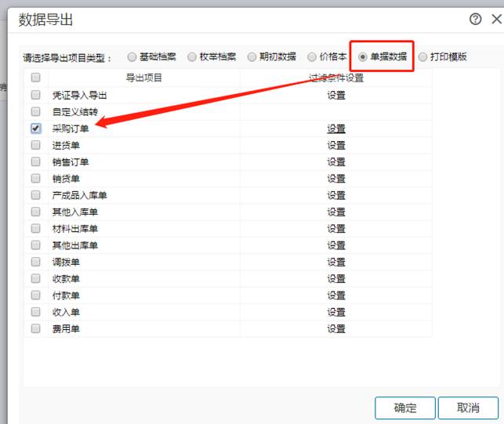The image size is (504, 424).
Task: Check the 费用单 checkbox
Action: [x=35, y=328]
